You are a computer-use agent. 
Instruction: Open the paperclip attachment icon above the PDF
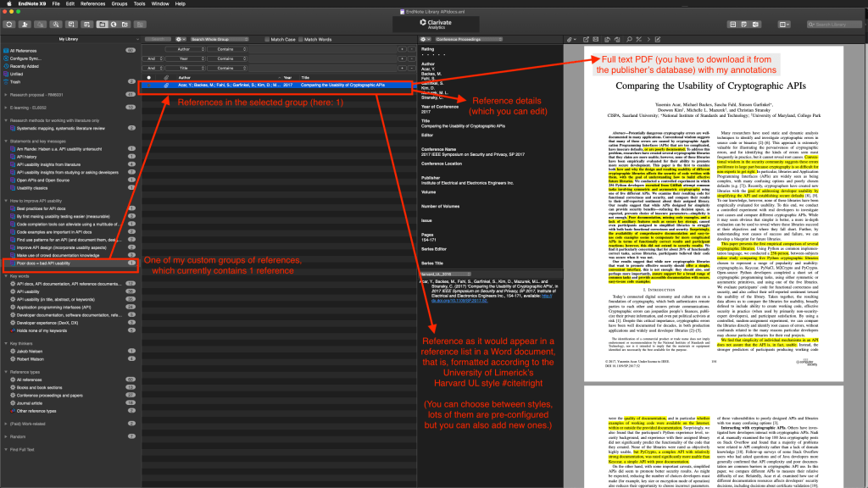click(570, 39)
